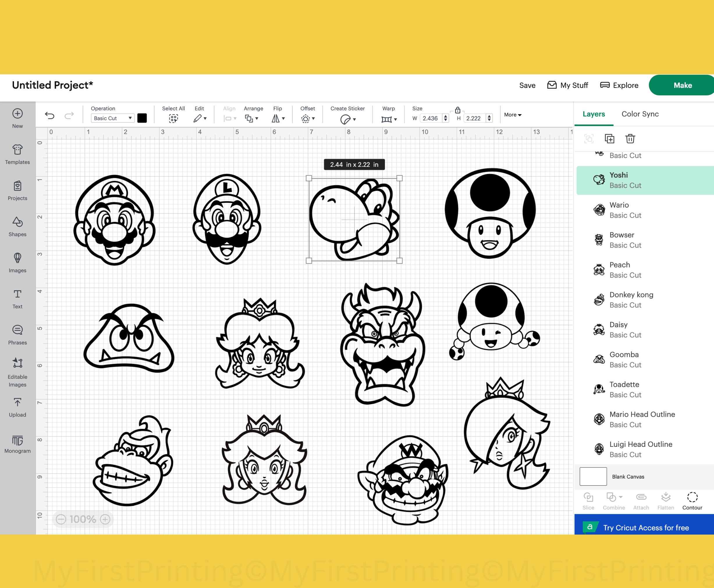
Task: Select the Slice tool
Action: 588,501
